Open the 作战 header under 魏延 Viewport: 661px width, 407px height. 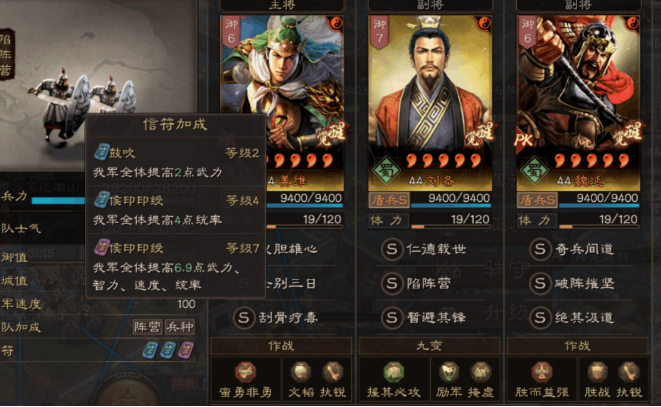coord(578,346)
